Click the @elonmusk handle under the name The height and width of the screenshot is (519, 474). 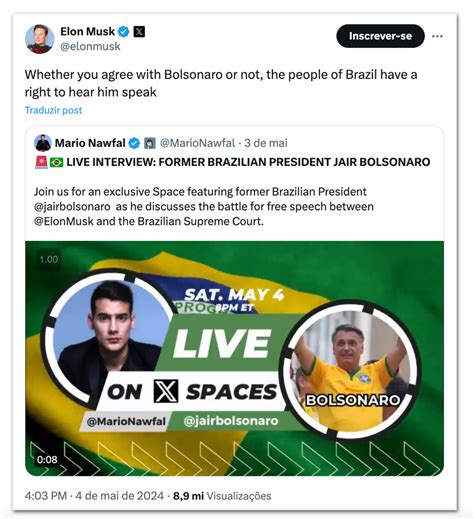tap(90, 46)
